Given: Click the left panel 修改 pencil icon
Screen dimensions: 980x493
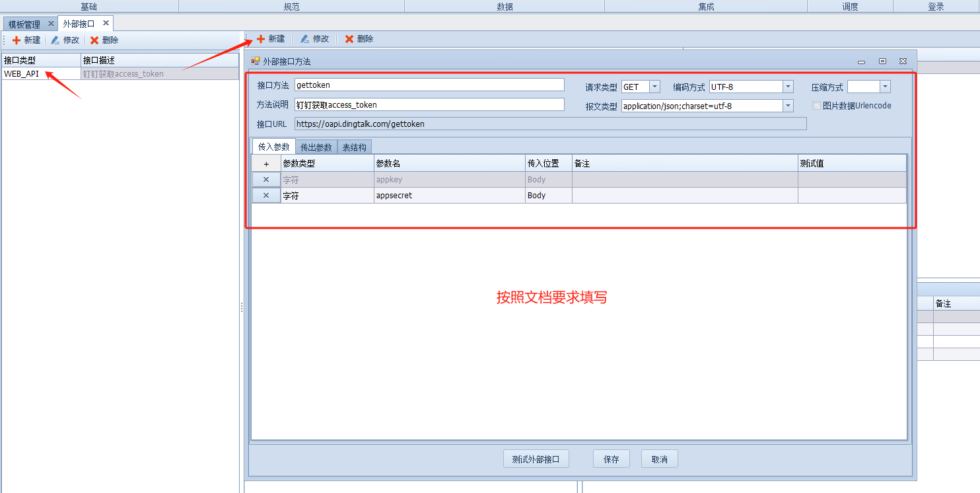Looking at the screenshot, I should coord(55,40).
